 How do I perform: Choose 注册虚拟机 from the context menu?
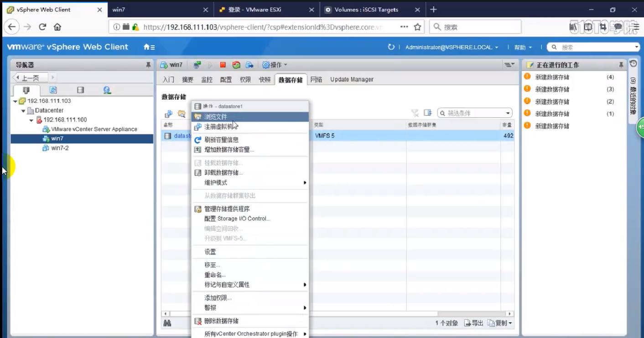(249, 127)
